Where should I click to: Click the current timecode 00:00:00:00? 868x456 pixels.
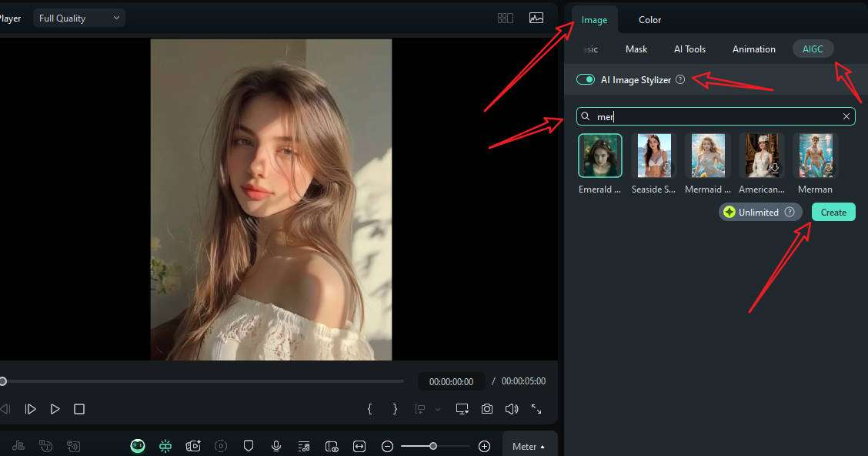[x=451, y=381]
